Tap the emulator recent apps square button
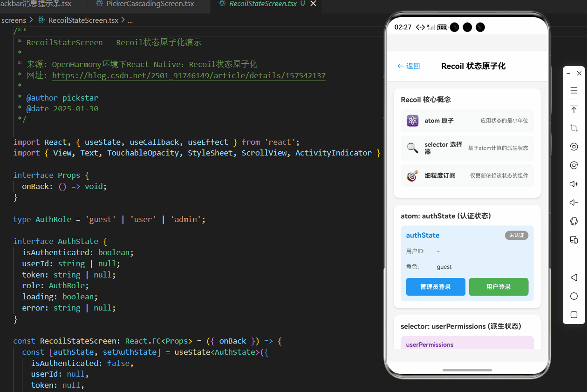 (574, 315)
